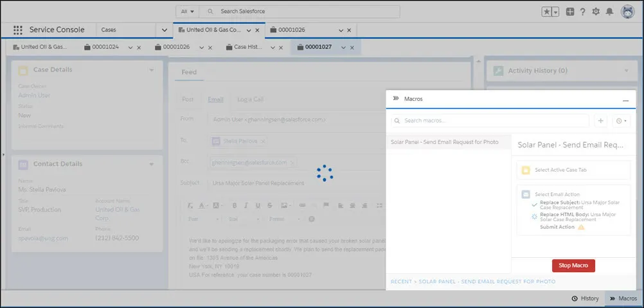Click the Search macros field
Image resolution: width=644 pixels, height=308 pixels.
point(490,121)
